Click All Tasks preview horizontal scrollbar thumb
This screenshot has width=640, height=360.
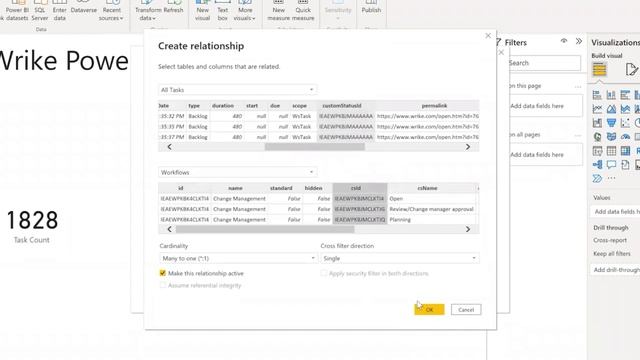point(314,147)
